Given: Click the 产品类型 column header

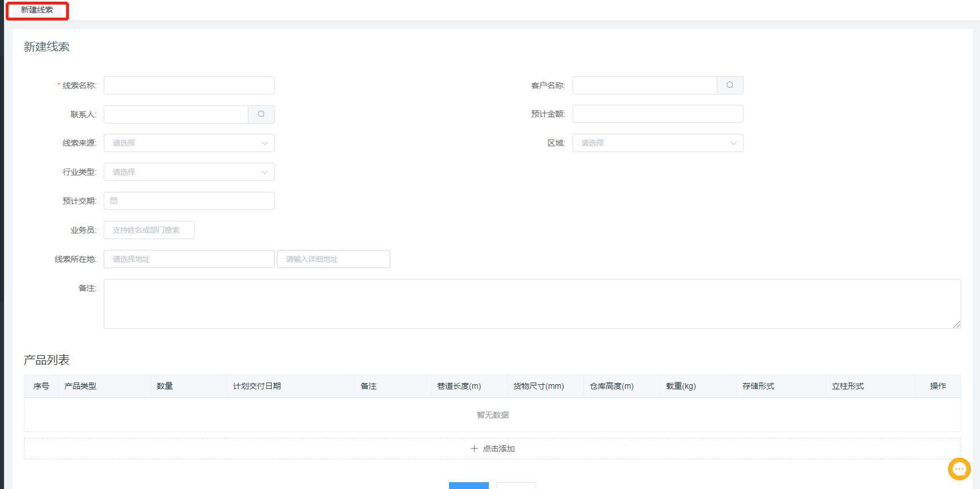Looking at the screenshot, I should tap(80, 386).
